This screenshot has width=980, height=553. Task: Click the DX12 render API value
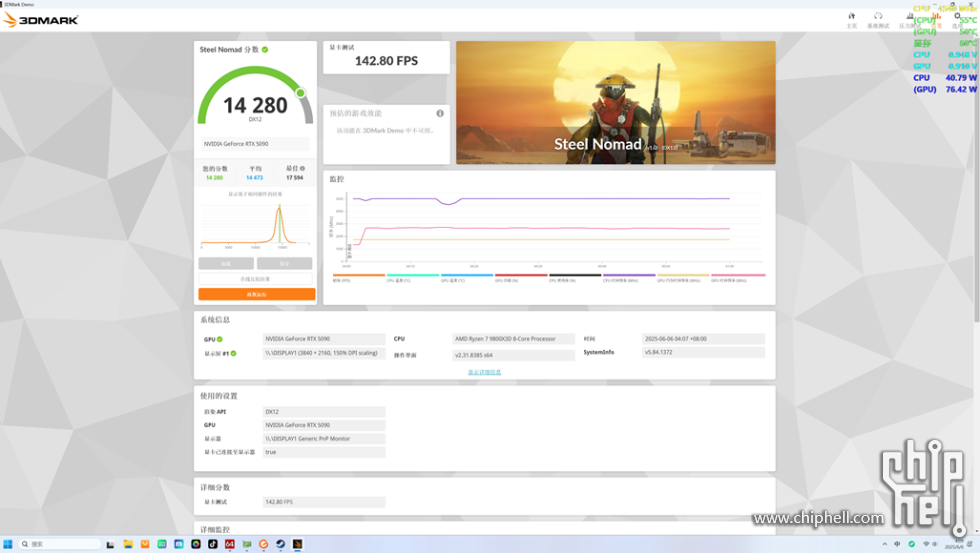click(324, 412)
